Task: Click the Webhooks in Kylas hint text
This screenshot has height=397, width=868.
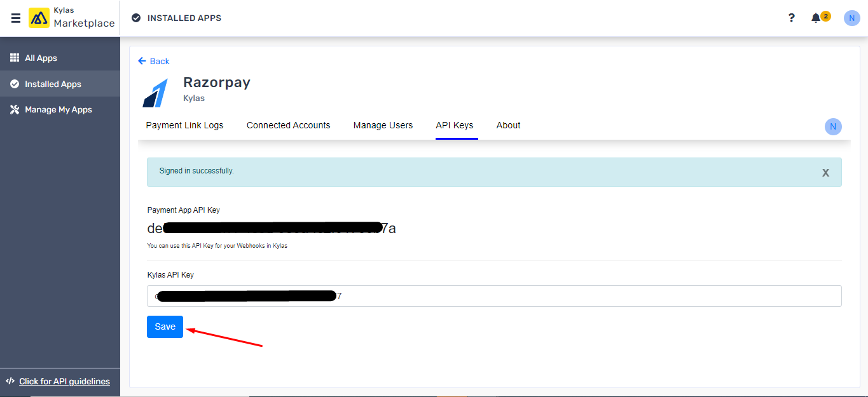Action: (217, 246)
